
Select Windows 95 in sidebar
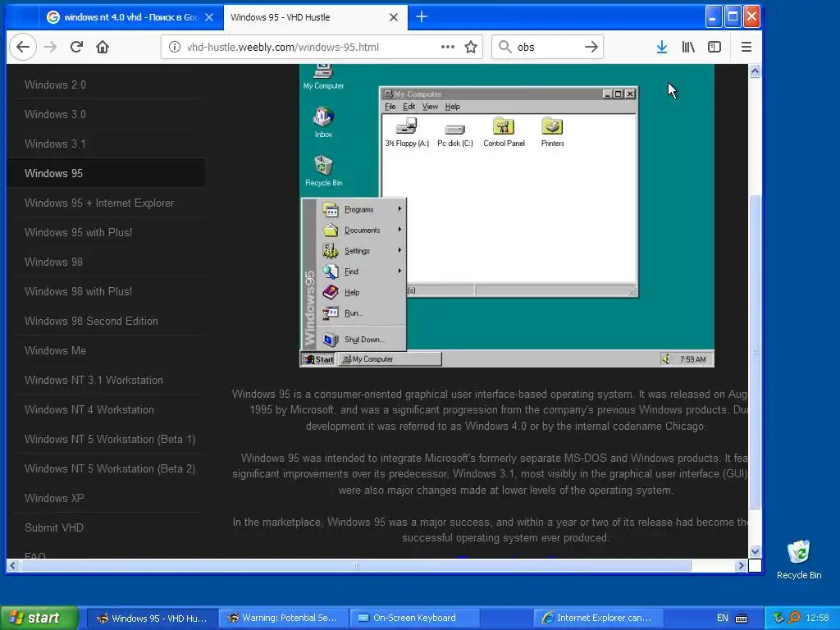point(106,173)
